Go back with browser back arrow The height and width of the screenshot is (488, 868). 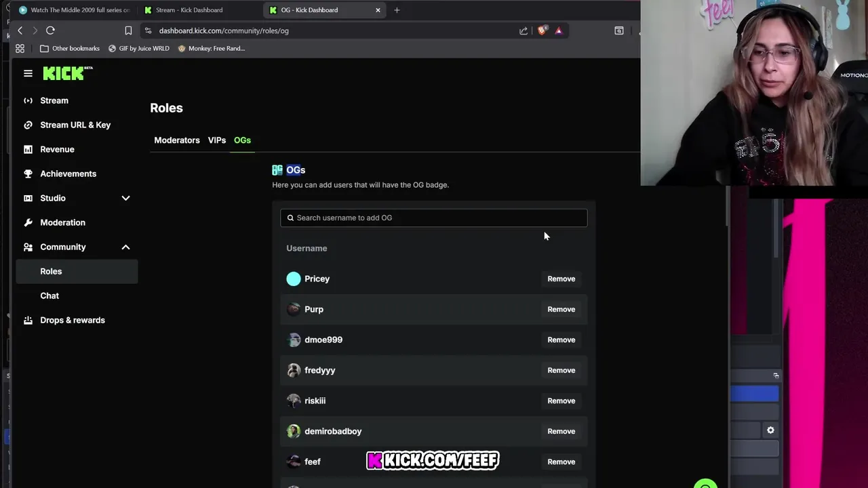coord(20,30)
